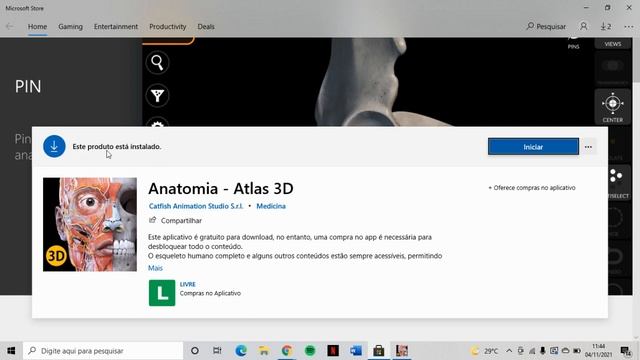Open the Home tab

point(37,27)
